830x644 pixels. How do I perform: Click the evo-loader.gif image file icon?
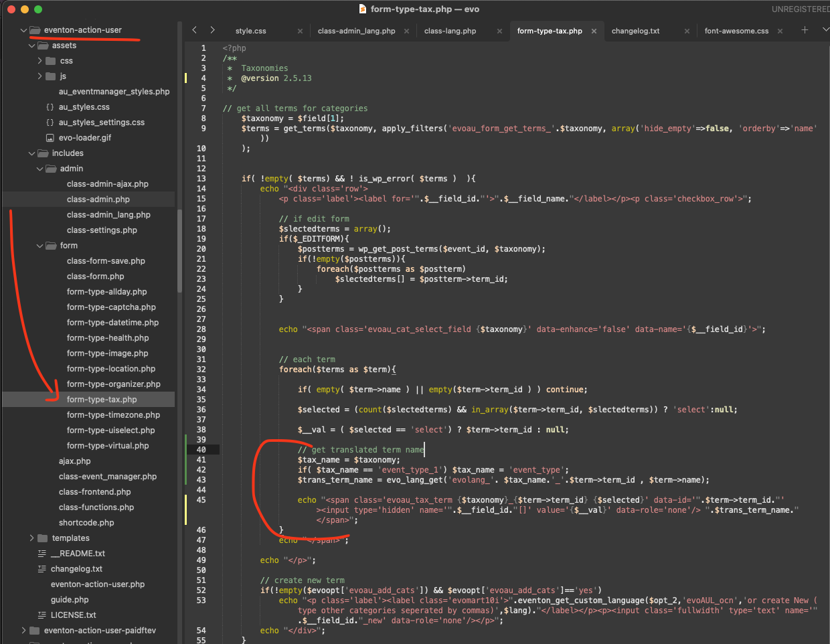50,138
